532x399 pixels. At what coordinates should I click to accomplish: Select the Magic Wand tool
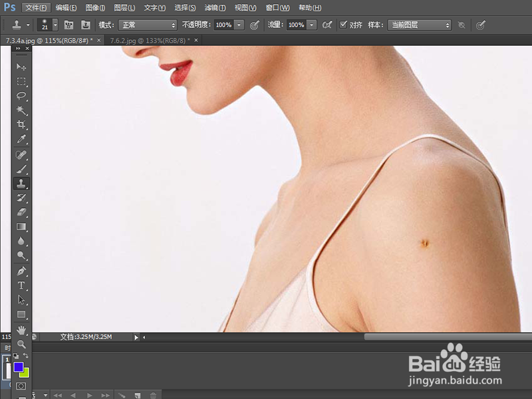click(x=21, y=110)
